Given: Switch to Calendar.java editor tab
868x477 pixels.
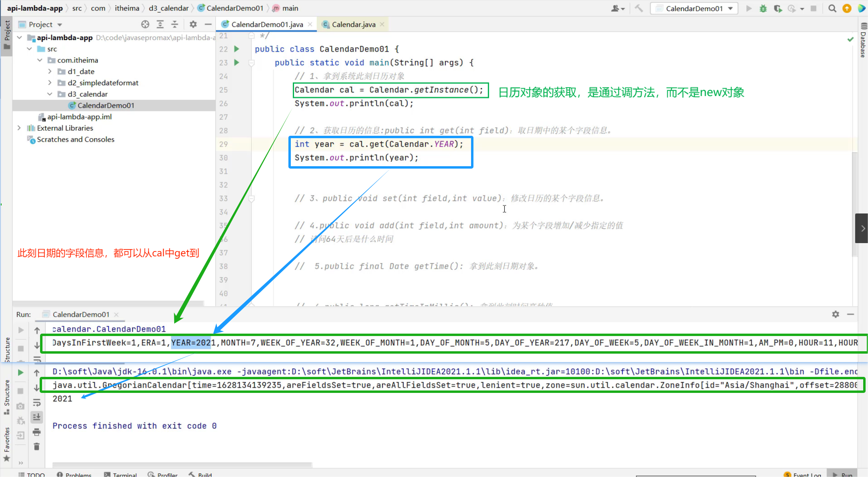Looking at the screenshot, I should (x=353, y=24).
